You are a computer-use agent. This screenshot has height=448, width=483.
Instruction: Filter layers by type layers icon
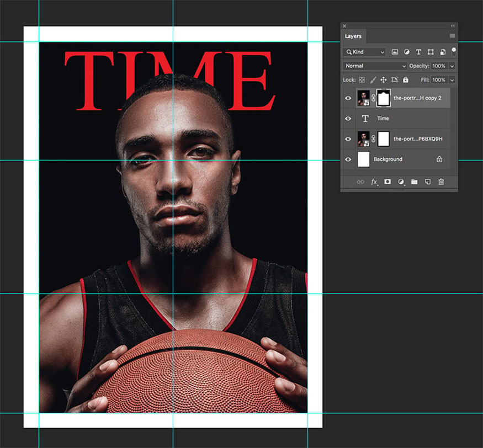click(418, 52)
